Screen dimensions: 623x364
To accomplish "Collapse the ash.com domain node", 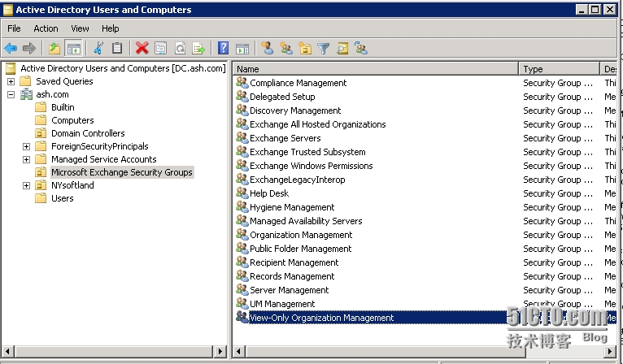I will click(11, 94).
